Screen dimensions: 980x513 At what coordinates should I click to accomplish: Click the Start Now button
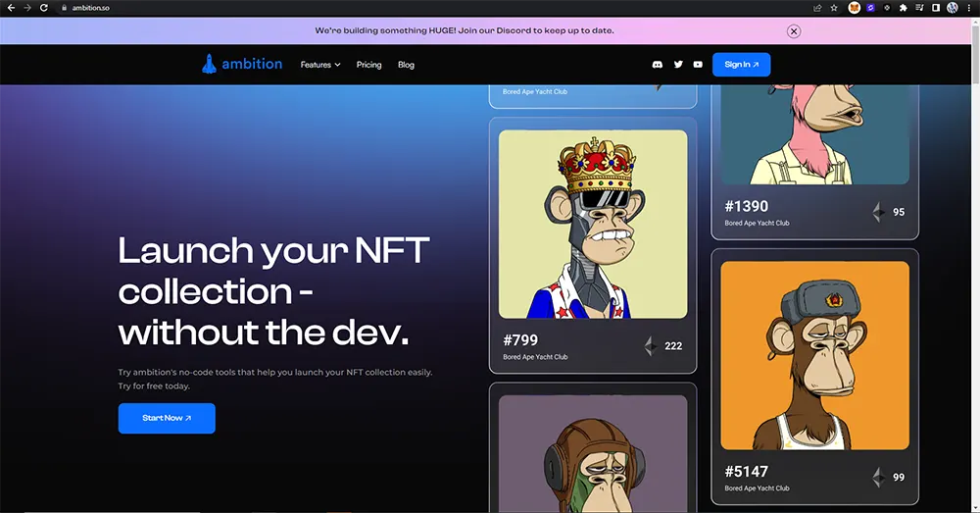pos(167,418)
